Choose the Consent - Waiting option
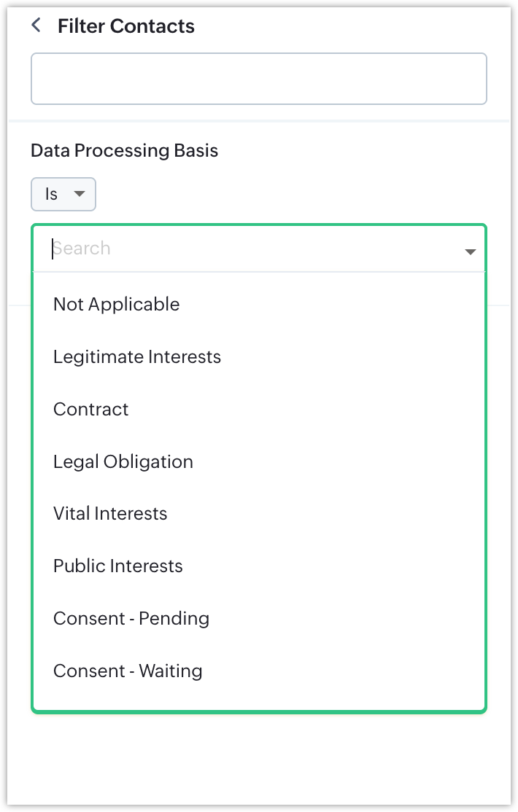The height and width of the screenshot is (812, 518). point(127,671)
